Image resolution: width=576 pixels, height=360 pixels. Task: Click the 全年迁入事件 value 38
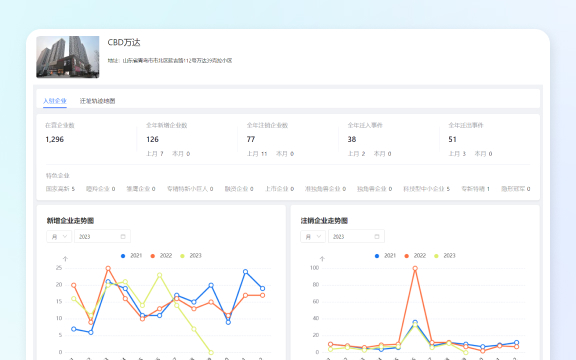[352, 139]
